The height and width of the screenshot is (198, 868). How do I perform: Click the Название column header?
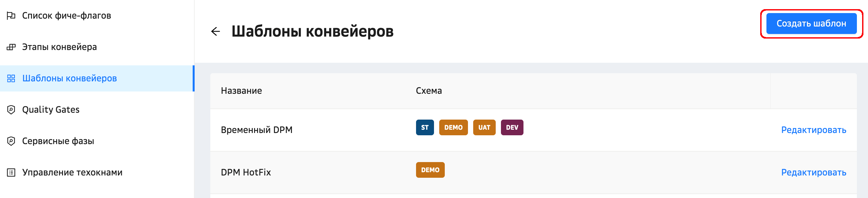point(241,91)
